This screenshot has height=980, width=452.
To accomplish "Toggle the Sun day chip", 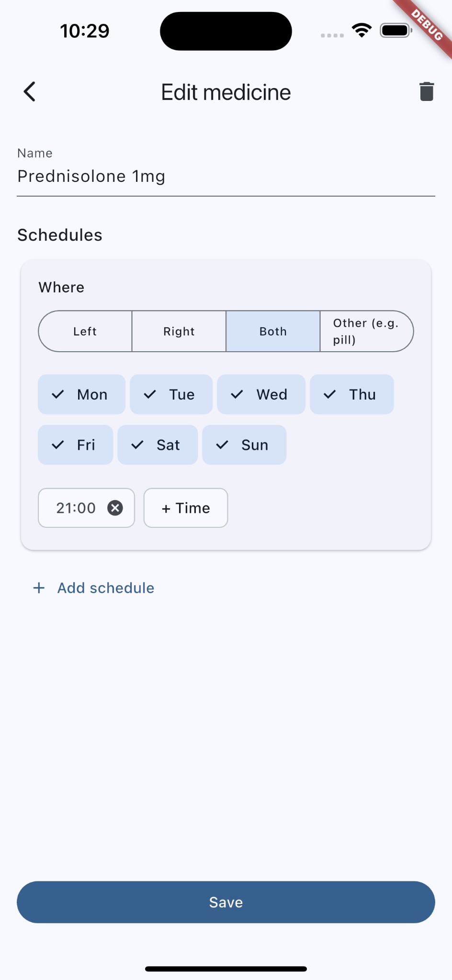I will pos(244,445).
